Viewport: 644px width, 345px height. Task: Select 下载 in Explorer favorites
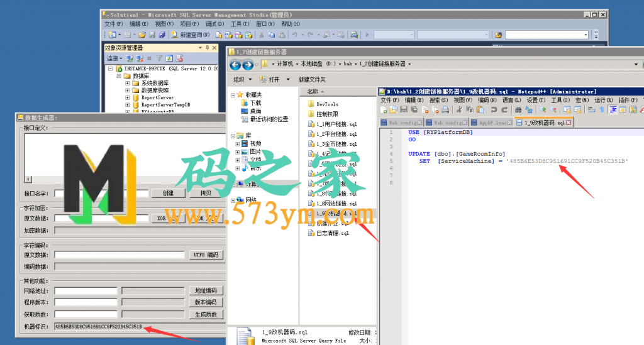click(251, 103)
